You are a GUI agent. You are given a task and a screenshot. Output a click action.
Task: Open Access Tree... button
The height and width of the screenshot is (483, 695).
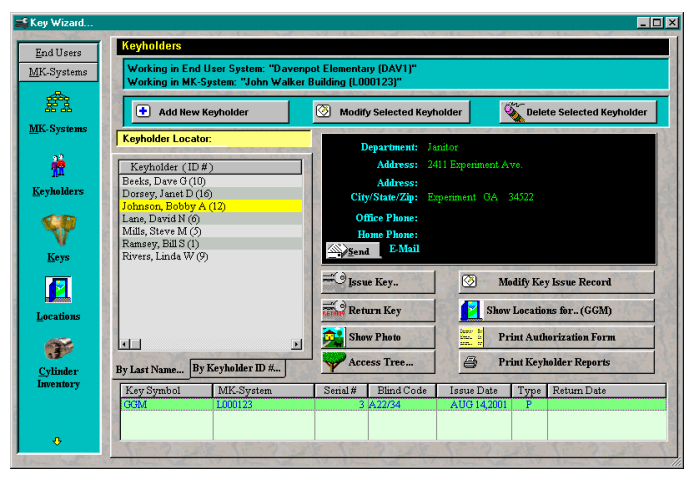[378, 362]
